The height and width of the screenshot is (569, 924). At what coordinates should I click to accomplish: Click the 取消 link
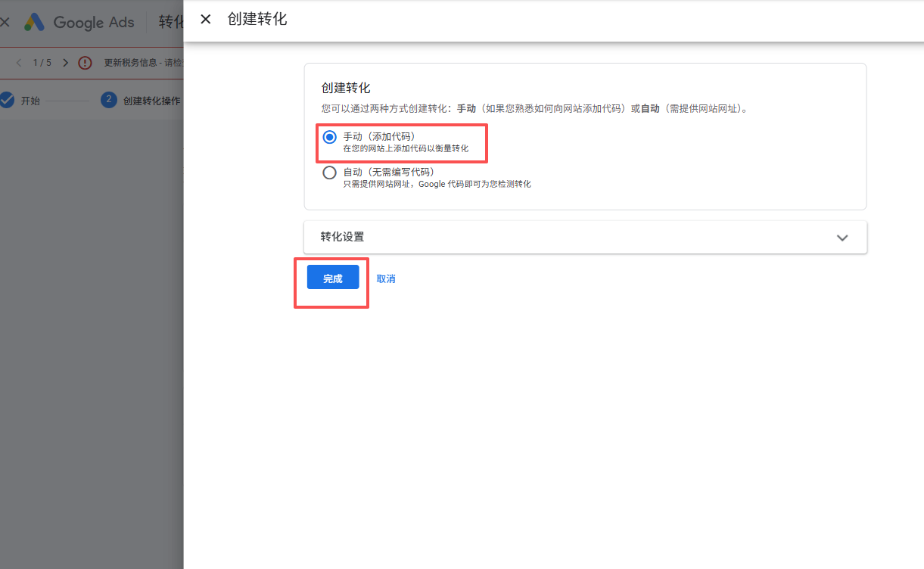point(386,278)
